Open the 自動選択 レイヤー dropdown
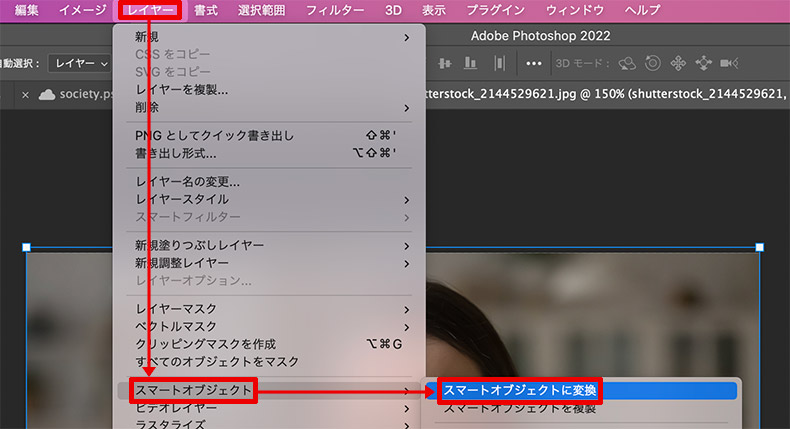This screenshot has width=790, height=429. [x=81, y=64]
